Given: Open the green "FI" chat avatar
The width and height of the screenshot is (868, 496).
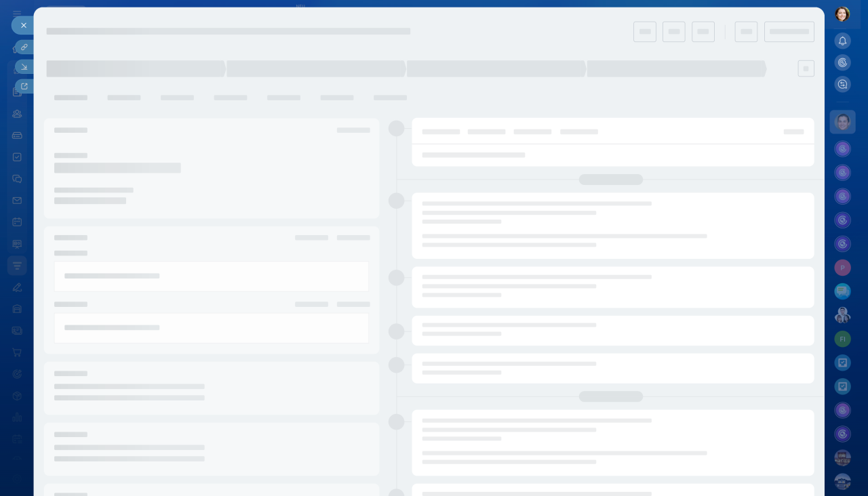Looking at the screenshot, I should pyautogui.click(x=842, y=339).
